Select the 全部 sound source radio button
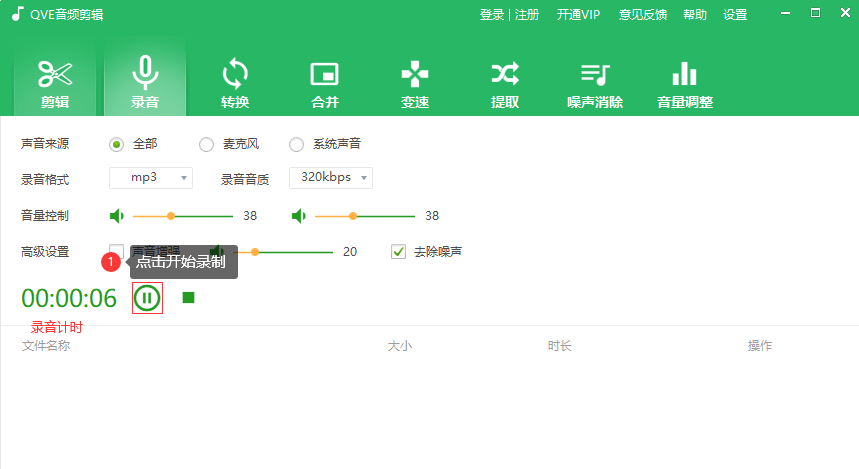This screenshot has width=859, height=469. 117,144
